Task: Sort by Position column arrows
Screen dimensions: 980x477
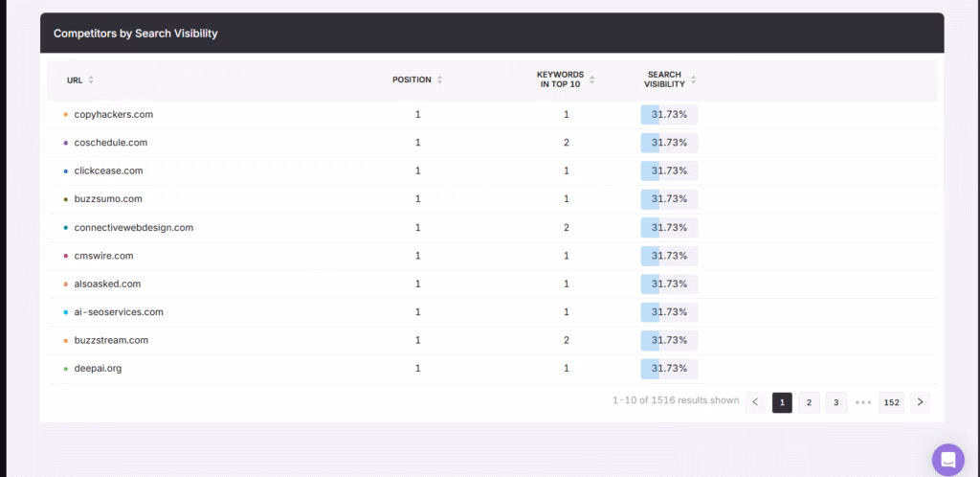Action: tap(439, 79)
